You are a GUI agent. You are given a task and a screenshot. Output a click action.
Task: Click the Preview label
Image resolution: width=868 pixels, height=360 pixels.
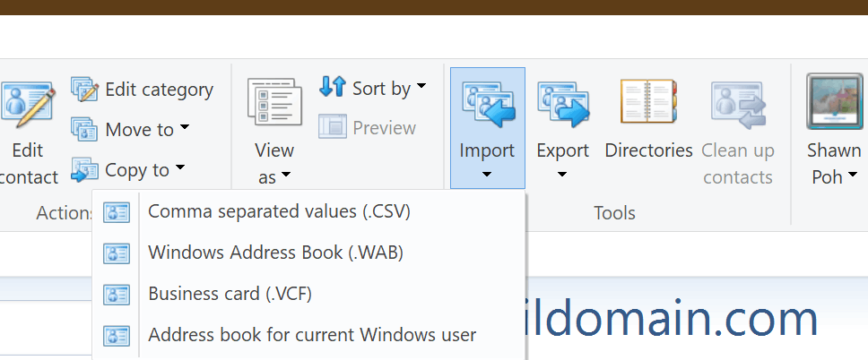pyautogui.click(x=384, y=128)
